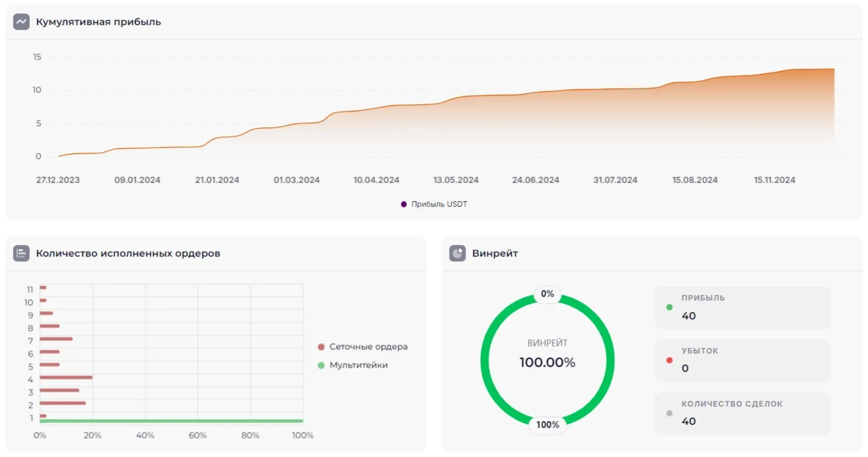Screen dimensions: 868x457
Task: Click the red Сеточные ордера legend marker
Action: (x=321, y=347)
